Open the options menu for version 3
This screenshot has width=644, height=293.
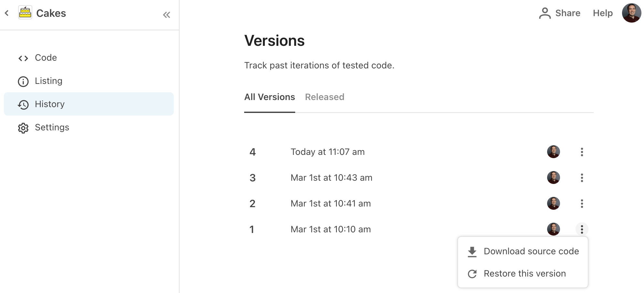coord(582,177)
